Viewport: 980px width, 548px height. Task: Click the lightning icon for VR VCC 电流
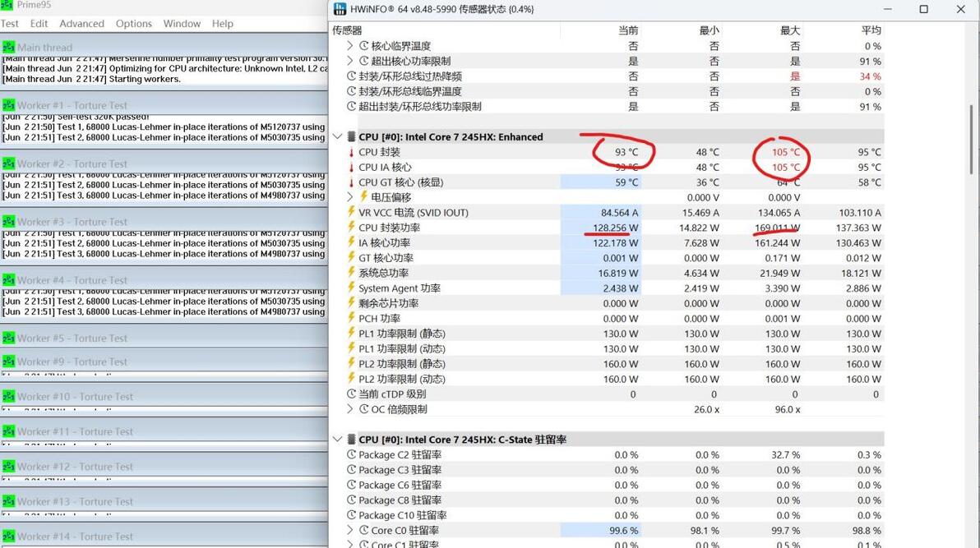click(351, 212)
